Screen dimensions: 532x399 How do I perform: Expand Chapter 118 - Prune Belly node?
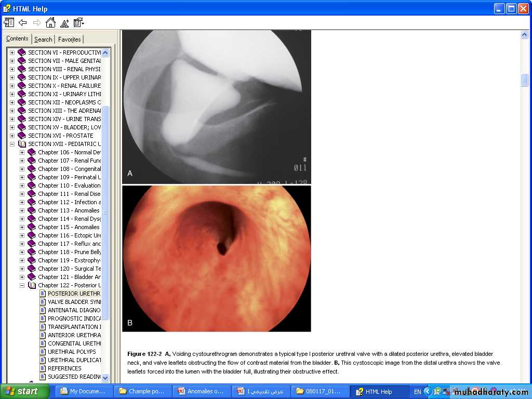22,252
